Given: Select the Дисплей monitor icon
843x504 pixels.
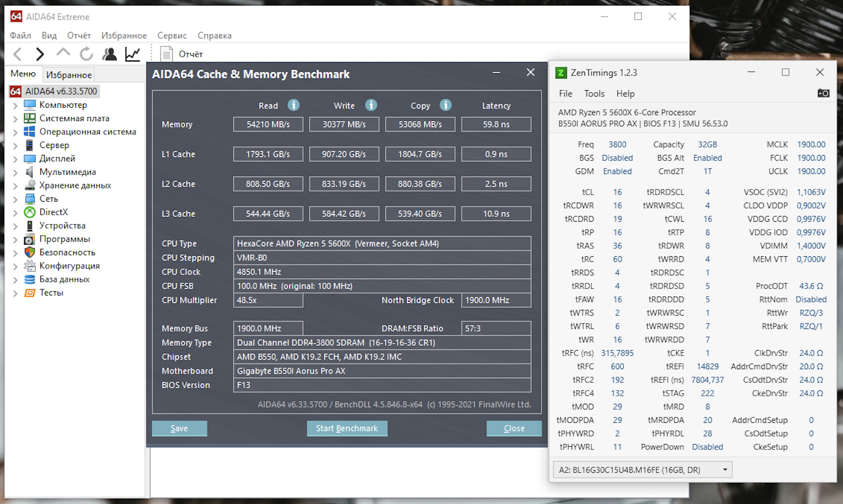Looking at the screenshot, I should point(30,158).
